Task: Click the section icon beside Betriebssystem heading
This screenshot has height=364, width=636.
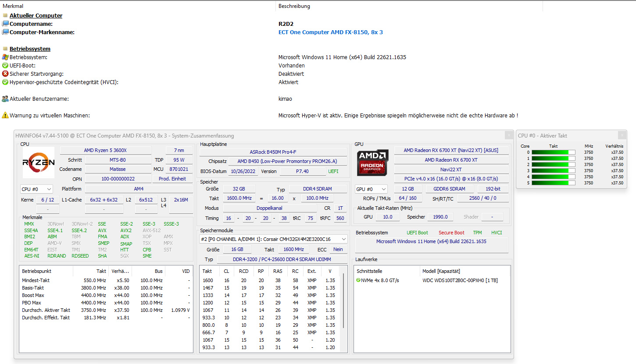Action: click(5, 49)
